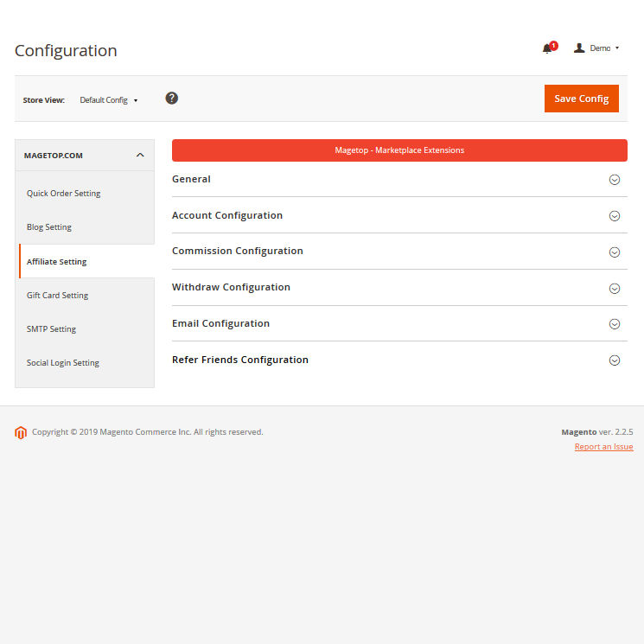The width and height of the screenshot is (644, 644).
Task: Click the Report an Issue link
Action: (603, 447)
